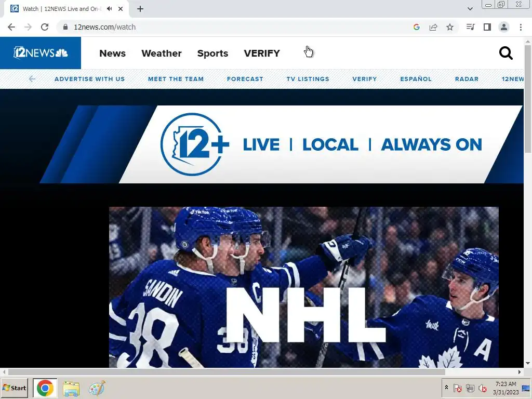This screenshot has height=399, width=532.
Task: Open the media control icon
Action: (x=471, y=27)
